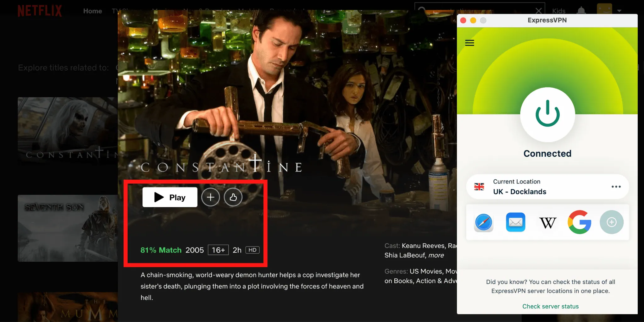Screen dimensions: 644x322
Task: Click cast member Shia LaBeouf
Action: [404, 255]
